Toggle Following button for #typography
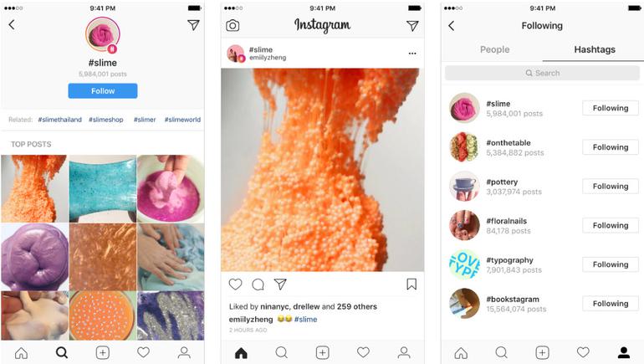Screen dimensions: 644x364 tap(611, 264)
